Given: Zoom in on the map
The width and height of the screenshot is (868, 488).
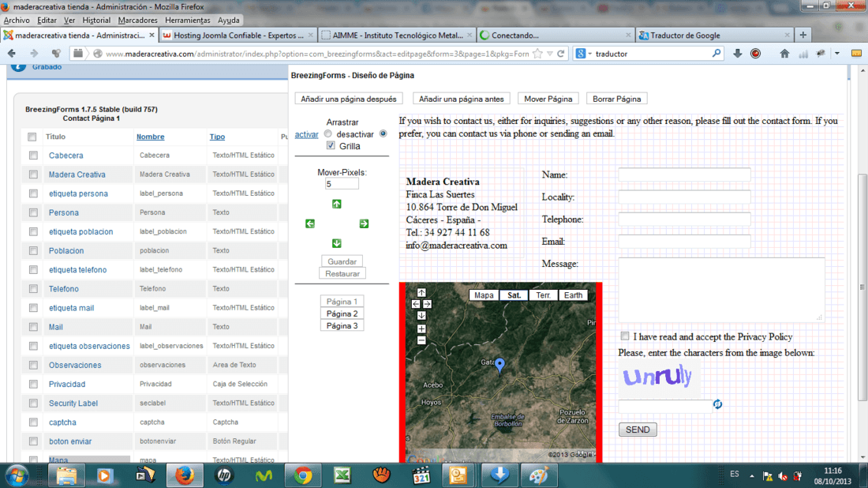Looking at the screenshot, I should click(421, 328).
